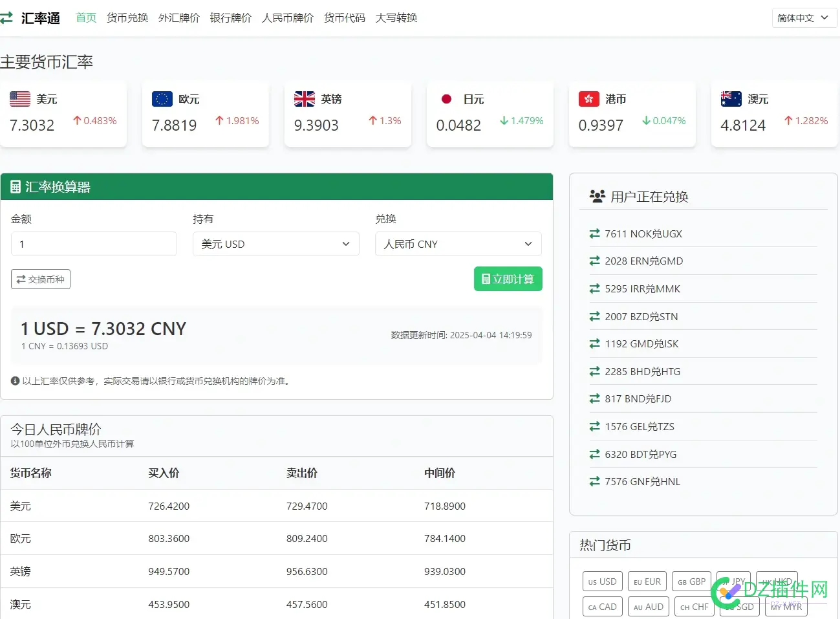Click the UK flag on the 英镑 card
840x619 pixels.
pos(304,99)
